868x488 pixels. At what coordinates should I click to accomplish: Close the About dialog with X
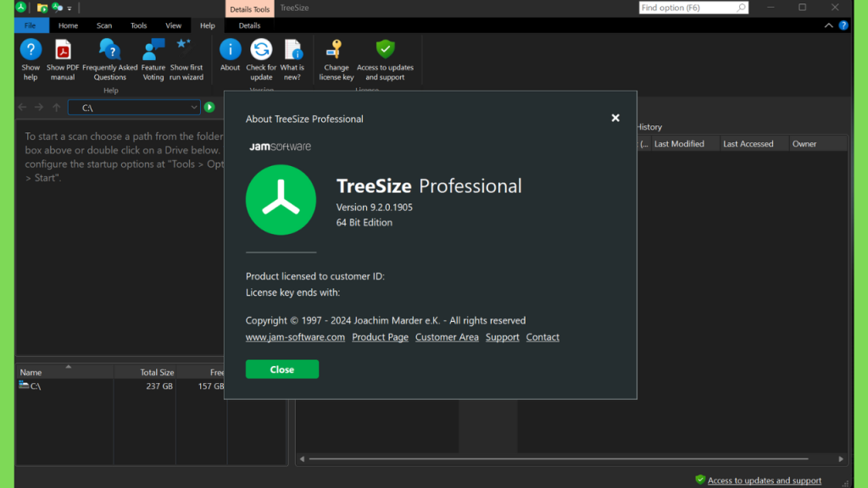[x=615, y=118]
